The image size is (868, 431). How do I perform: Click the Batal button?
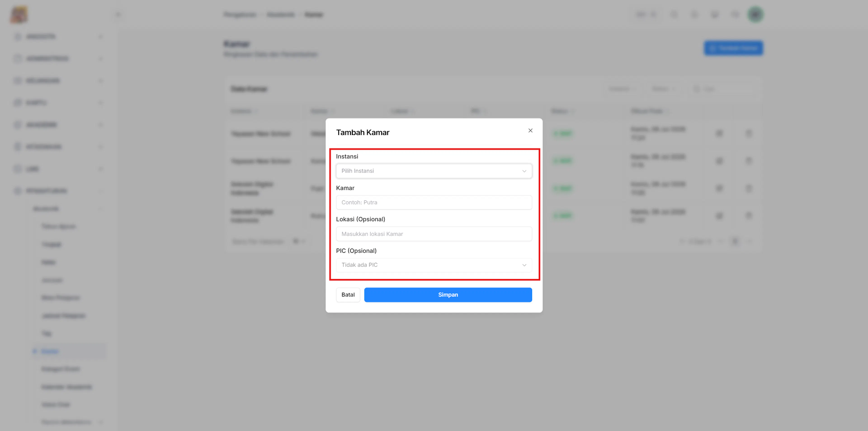[x=348, y=295]
